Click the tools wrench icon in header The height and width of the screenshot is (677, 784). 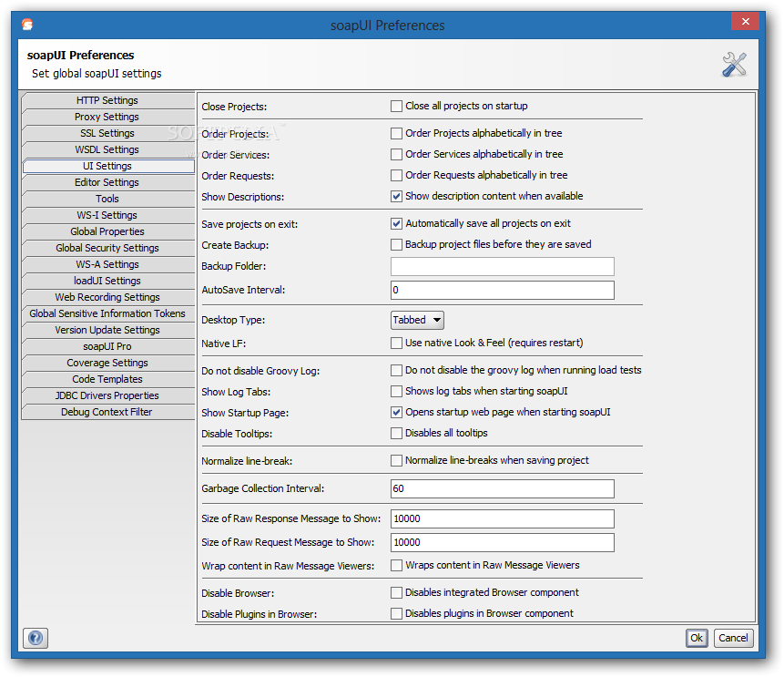[x=734, y=65]
